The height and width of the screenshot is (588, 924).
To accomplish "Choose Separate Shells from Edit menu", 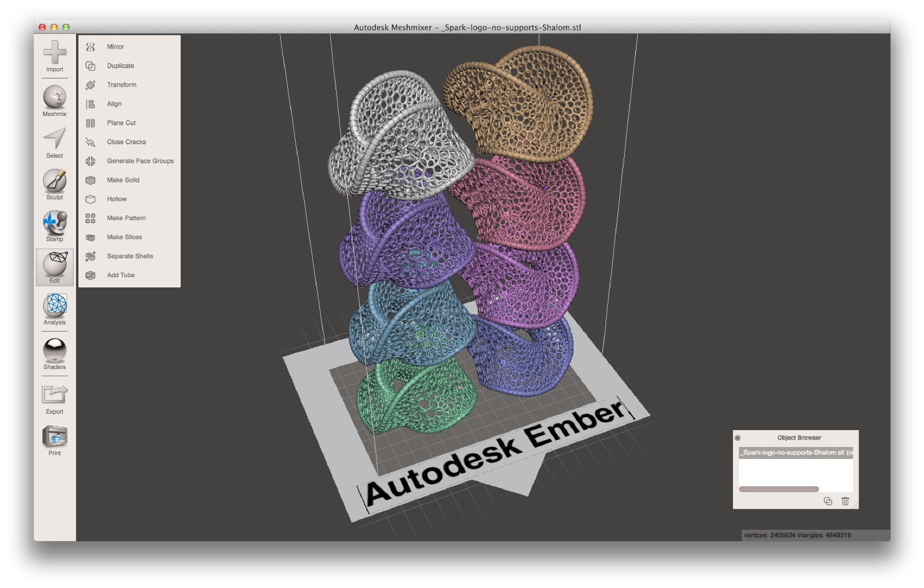I will [x=130, y=256].
